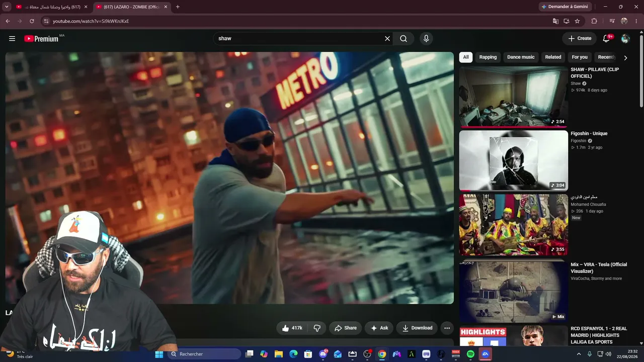Dislike the video

317,328
